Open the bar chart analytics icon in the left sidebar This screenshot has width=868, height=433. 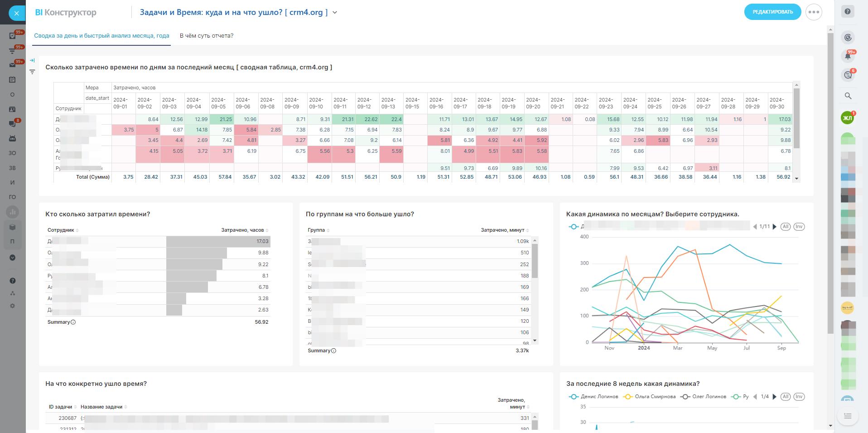coord(12,212)
